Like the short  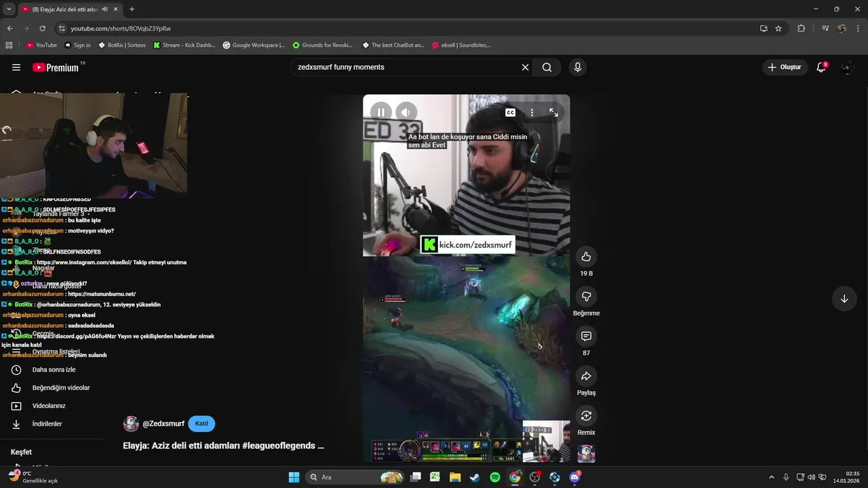[x=586, y=257]
